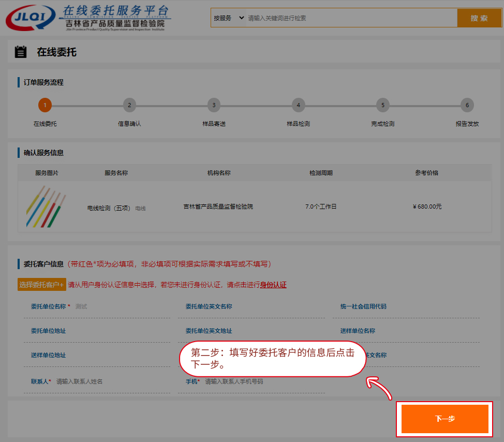The height and width of the screenshot is (442, 504).
Task: Open the 按服务 search type dropdown
Action: click(228, 18)
